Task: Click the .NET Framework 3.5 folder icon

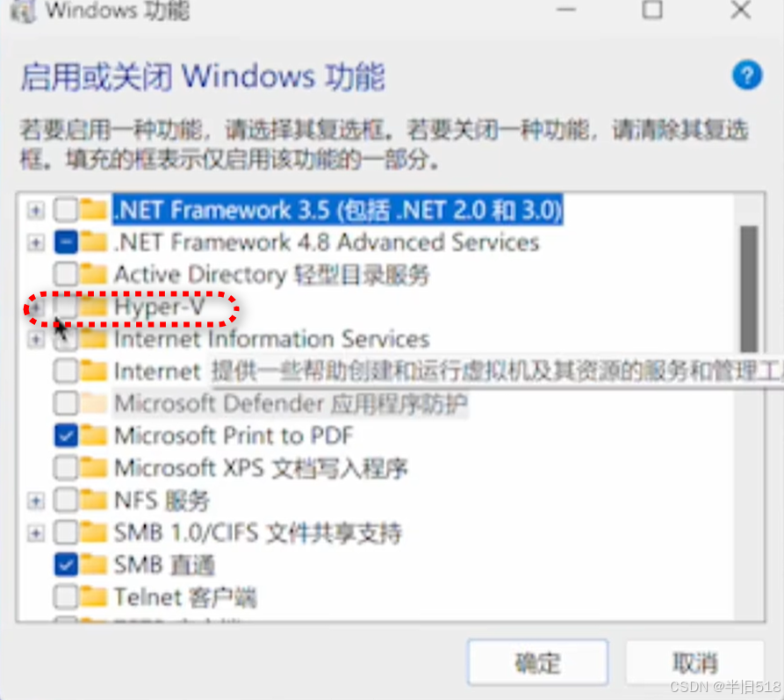Action: [x=93, y=210]
